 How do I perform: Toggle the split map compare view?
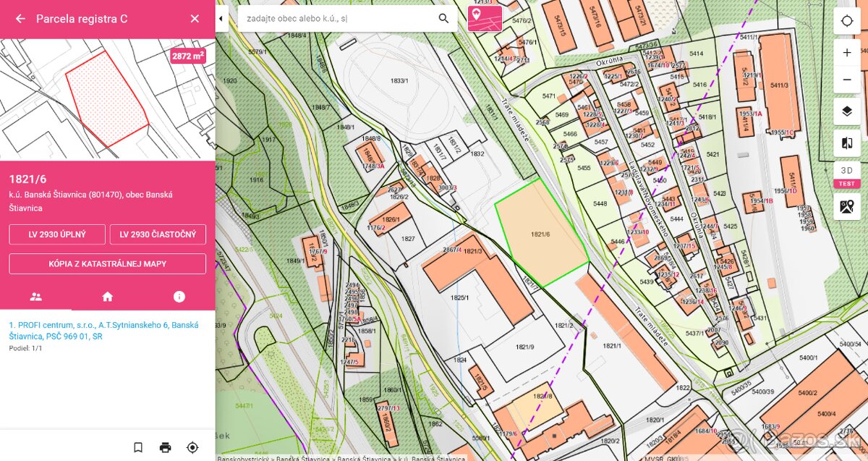[847, 143]
